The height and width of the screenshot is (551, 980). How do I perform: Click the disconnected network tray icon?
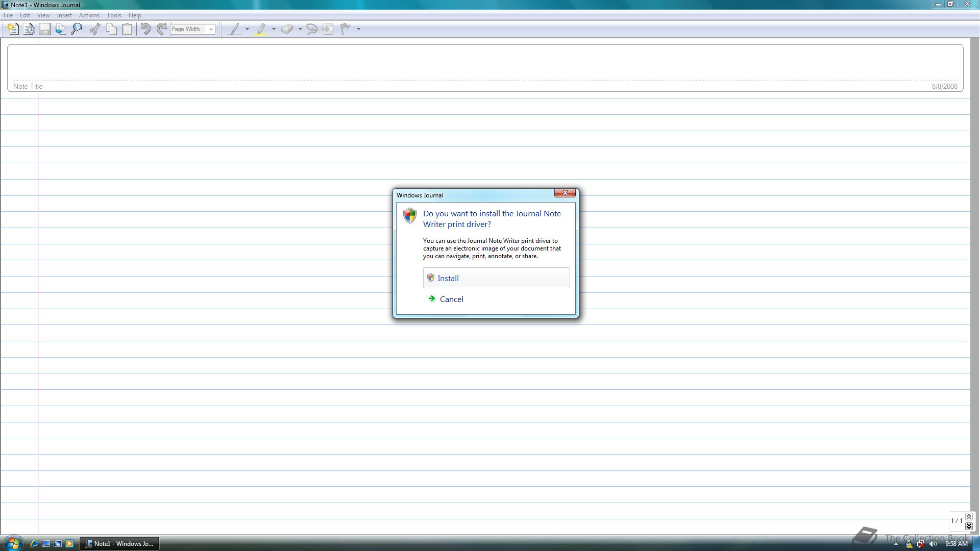(x=921, y=544)
